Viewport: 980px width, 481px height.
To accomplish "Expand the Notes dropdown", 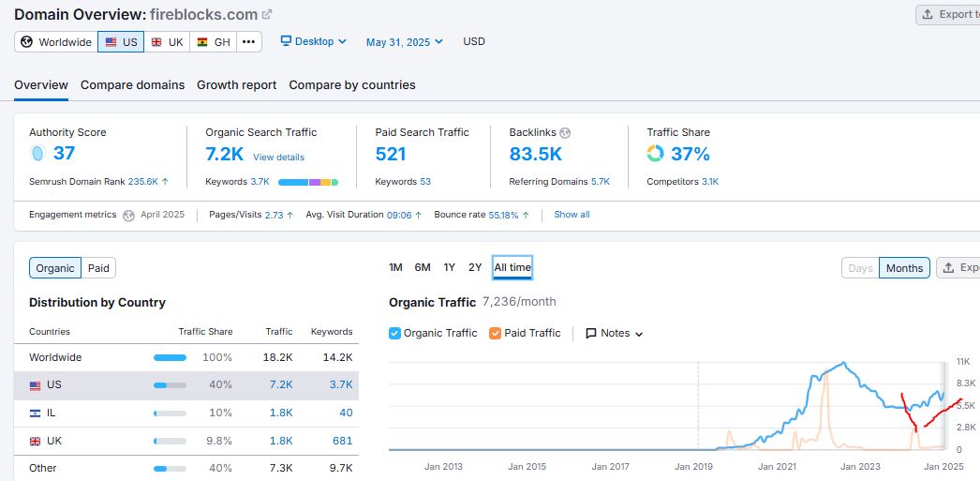I will 615,333.
